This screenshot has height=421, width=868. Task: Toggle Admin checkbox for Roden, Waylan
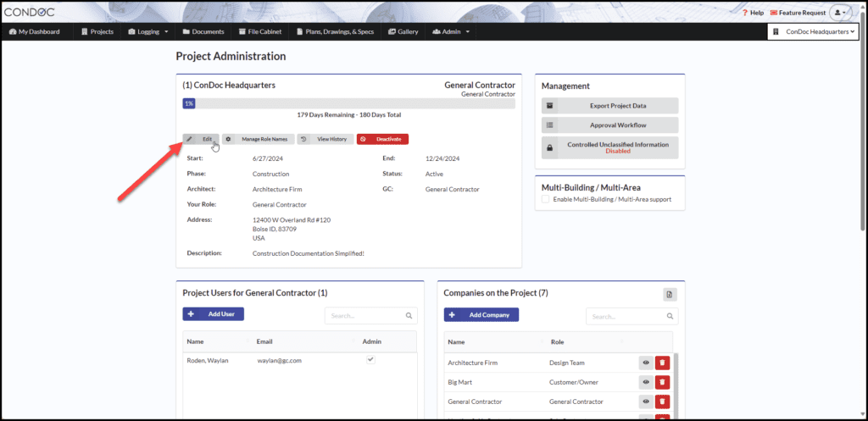[x=371, y=360]
